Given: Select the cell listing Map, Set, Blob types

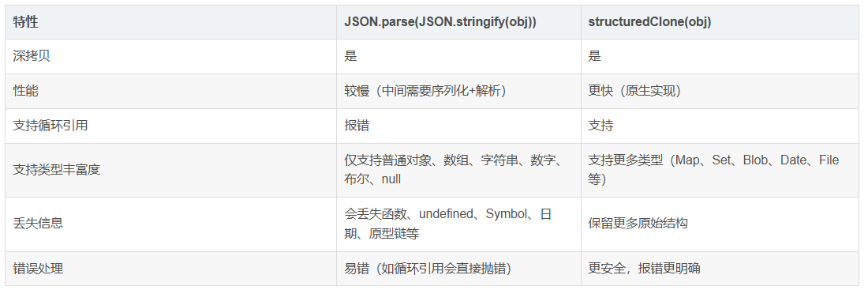Looking at the screenshot, I should (713, 170).
